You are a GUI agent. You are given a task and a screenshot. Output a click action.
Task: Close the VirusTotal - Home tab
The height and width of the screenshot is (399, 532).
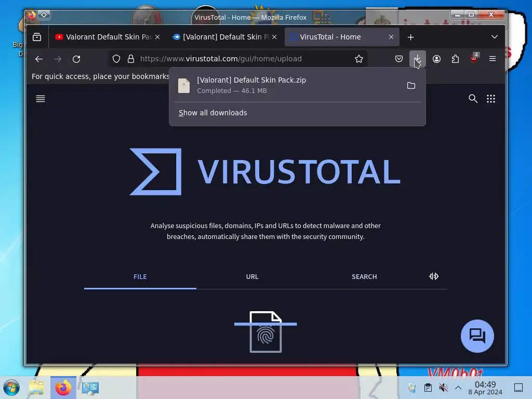point(391,37)
